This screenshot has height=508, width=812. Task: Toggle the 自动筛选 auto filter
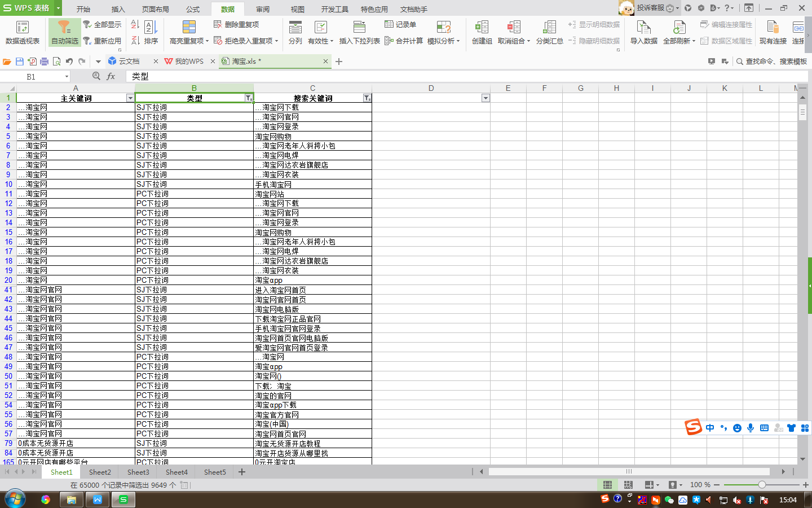pos(65,33)
